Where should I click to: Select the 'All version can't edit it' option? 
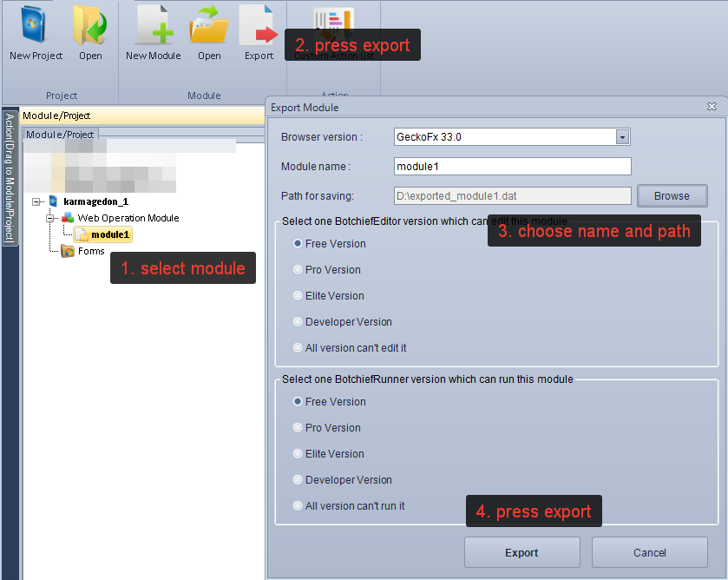298,348
